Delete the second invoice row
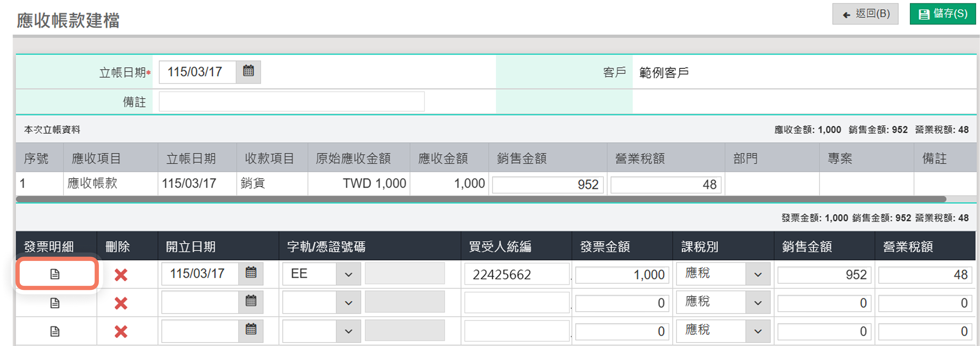The image size is (980, 346). pyautogui.click(x=121, y=303)
